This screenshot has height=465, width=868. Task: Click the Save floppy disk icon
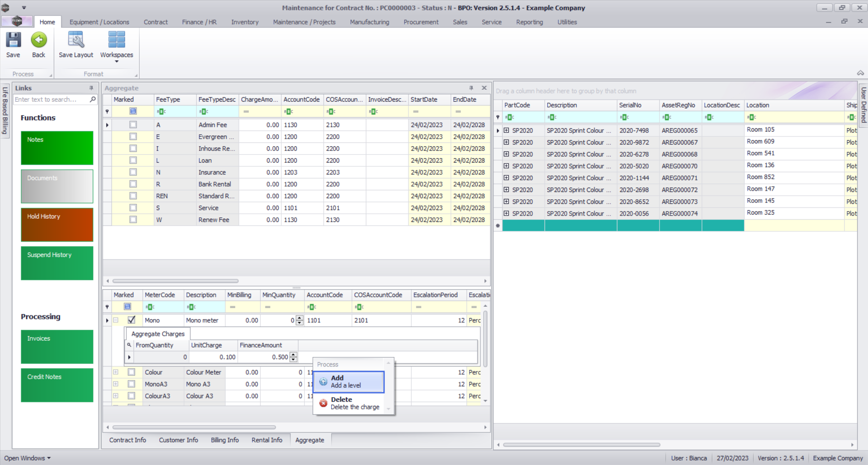tap(13, 40)
